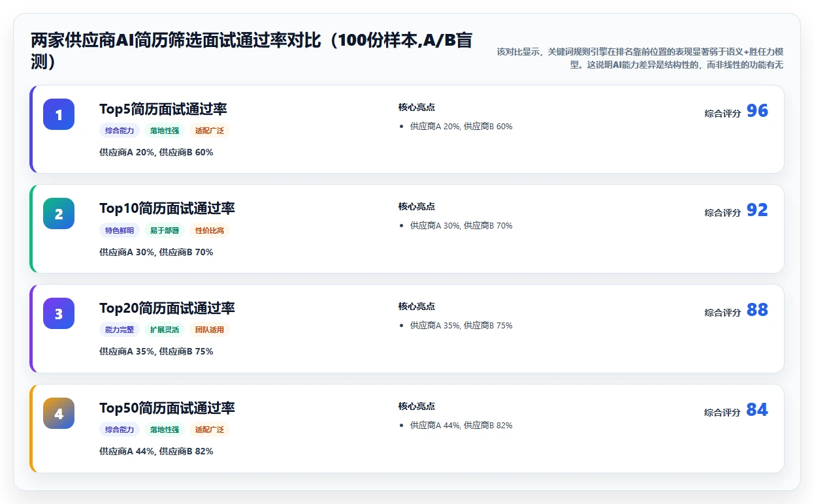
Task: Select the 落地性强 tag in Top5 card
Action: [165, 131]
